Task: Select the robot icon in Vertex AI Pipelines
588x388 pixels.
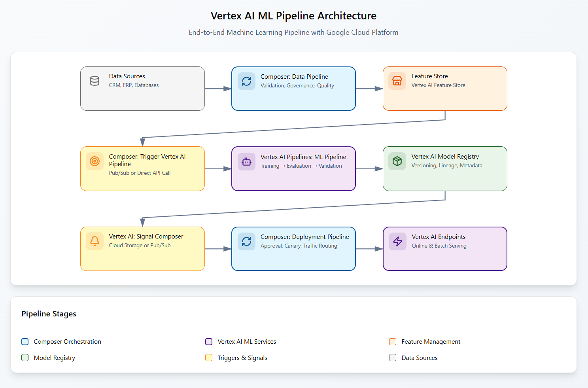Action: pyautogui.click(x=246, y=161)
